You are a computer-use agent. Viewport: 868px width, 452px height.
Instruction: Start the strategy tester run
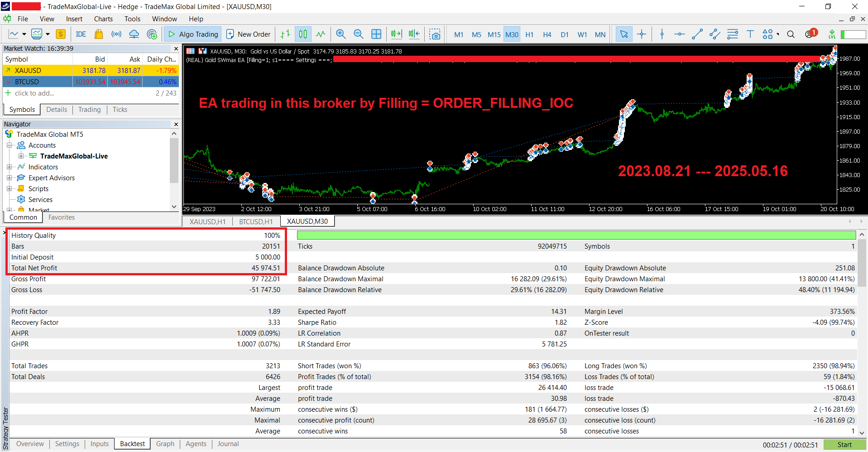pyautogui.click(x=844, y=445)
